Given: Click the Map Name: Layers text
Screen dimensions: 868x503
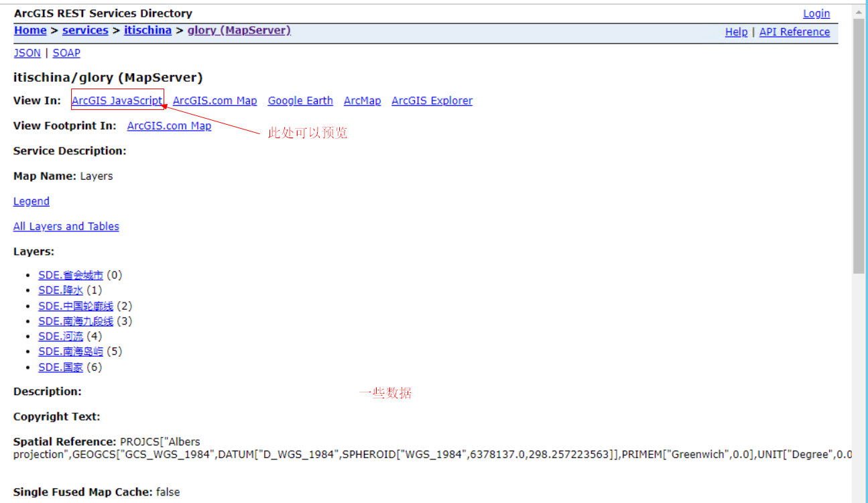Looking at the screenshot, I should (63, 176).
